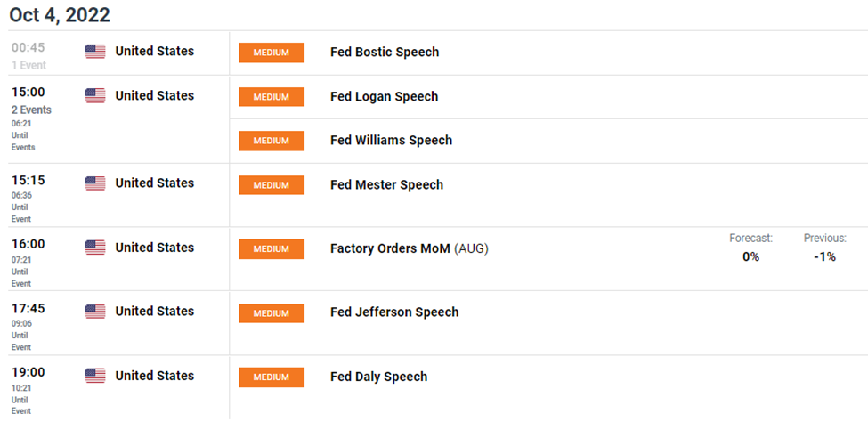868x422 pixels.
Task: Click the MEDIUM badge for Fed Logan Speech
Action: (272, 97)
